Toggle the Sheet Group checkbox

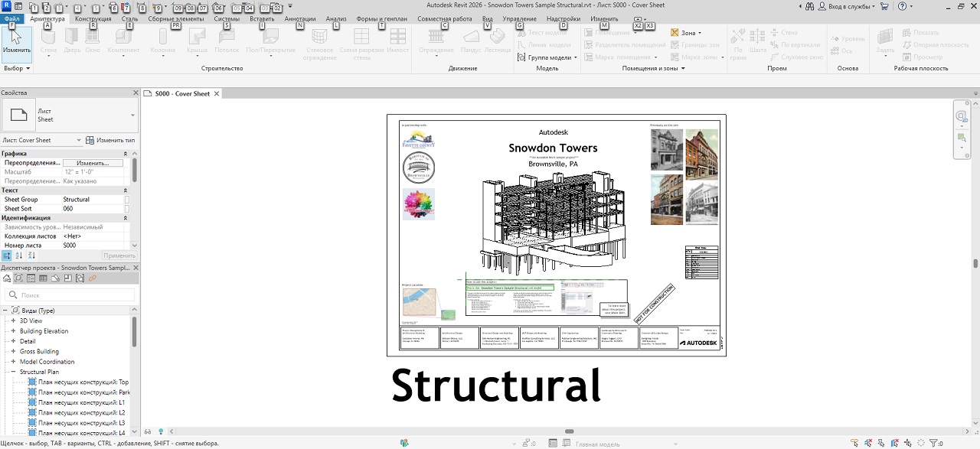tap(127, 200)
